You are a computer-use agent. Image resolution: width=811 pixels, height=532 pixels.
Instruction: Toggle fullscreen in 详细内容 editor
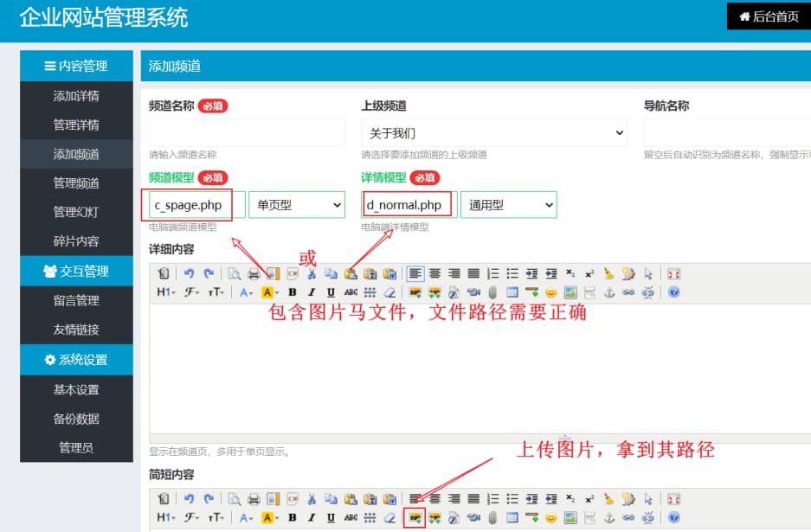(673, 273)
